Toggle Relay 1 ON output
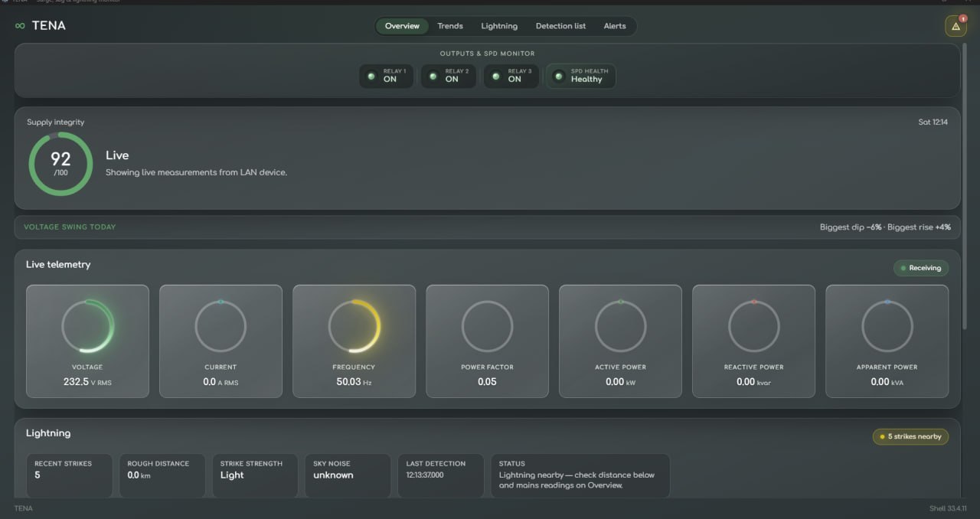 (x=387, y=76)
